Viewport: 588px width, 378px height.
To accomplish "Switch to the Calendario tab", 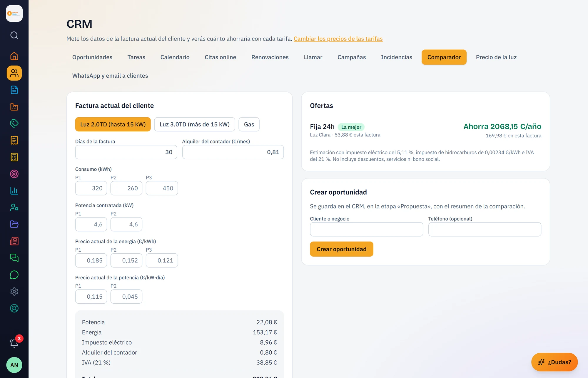I will (175, 57).
